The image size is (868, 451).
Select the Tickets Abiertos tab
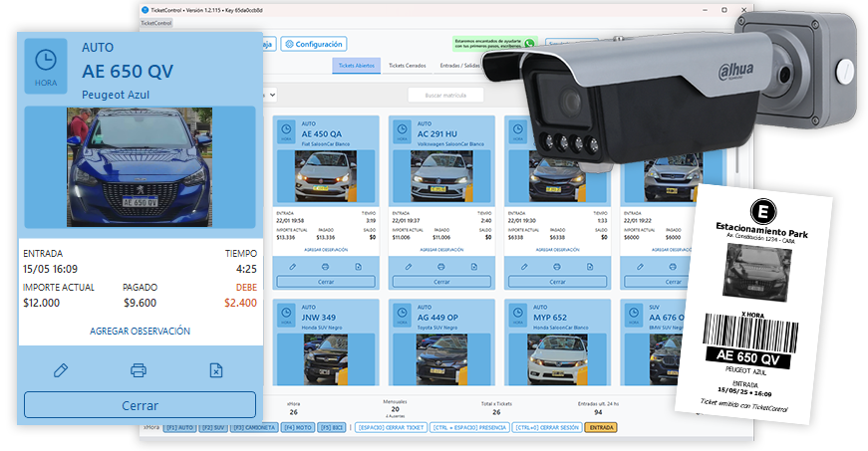(x=359, y=66)
